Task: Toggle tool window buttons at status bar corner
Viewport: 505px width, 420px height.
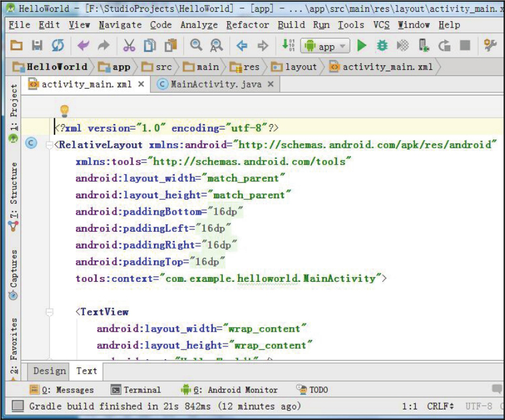Action: (x=18, y=406)
